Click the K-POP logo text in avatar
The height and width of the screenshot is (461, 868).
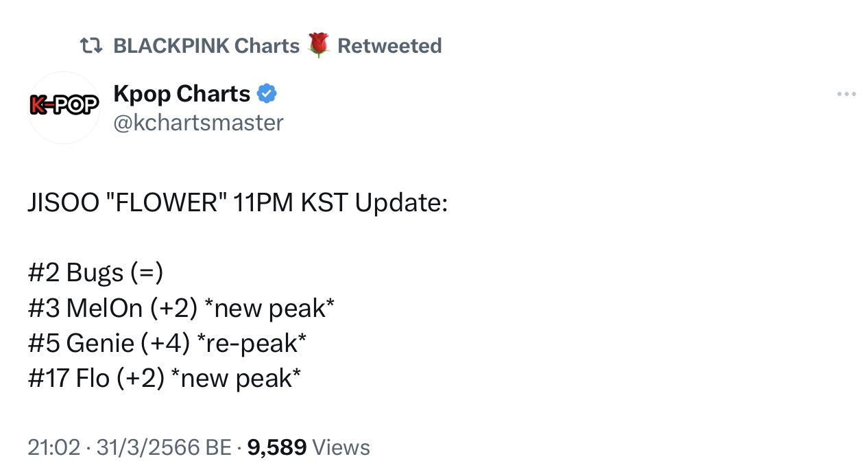coord(64,104)
